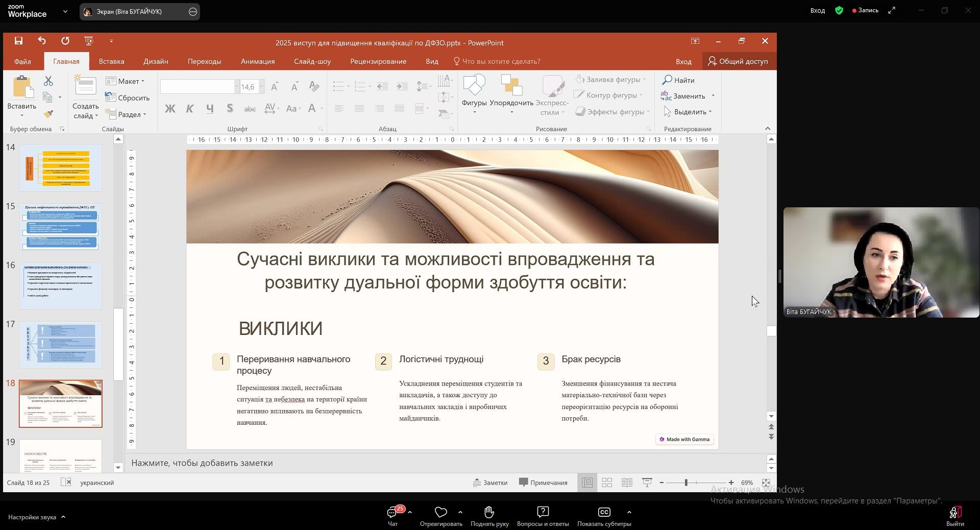The height and width of the screenshot is (530, 980).
Task: Switch to the Анимация tab
Action: 258,61
